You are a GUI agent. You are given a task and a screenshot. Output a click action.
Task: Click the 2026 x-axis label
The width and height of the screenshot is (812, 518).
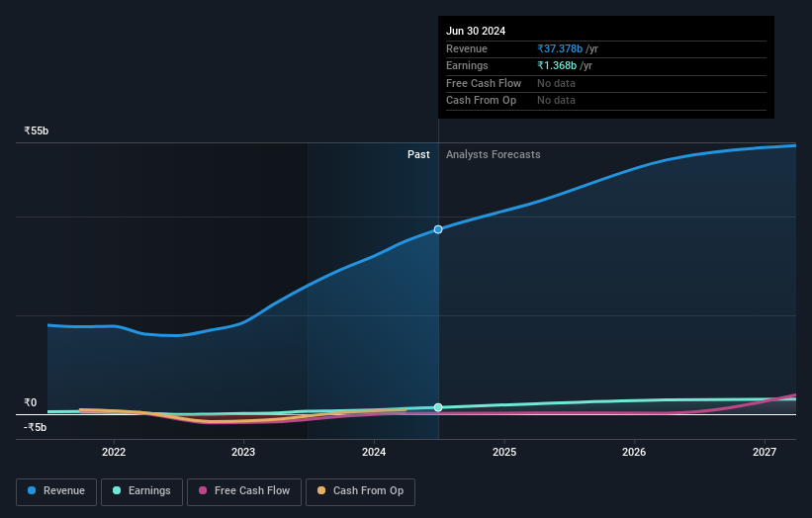[634, 452]
